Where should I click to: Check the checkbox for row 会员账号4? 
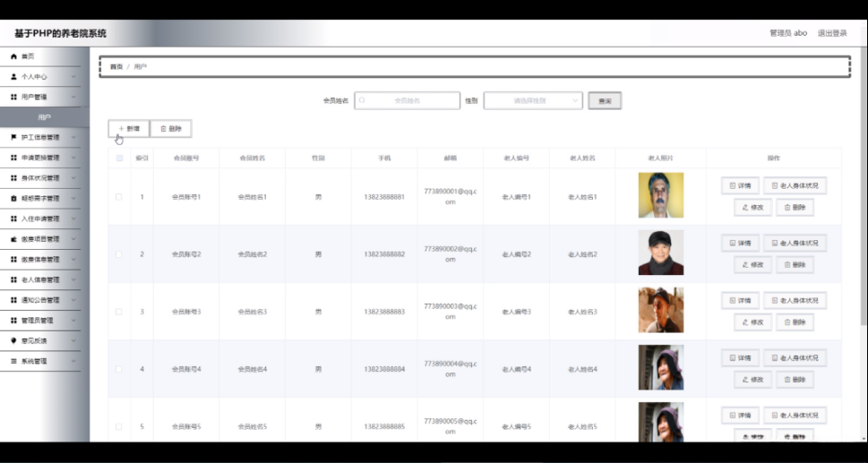click(118, 369)
